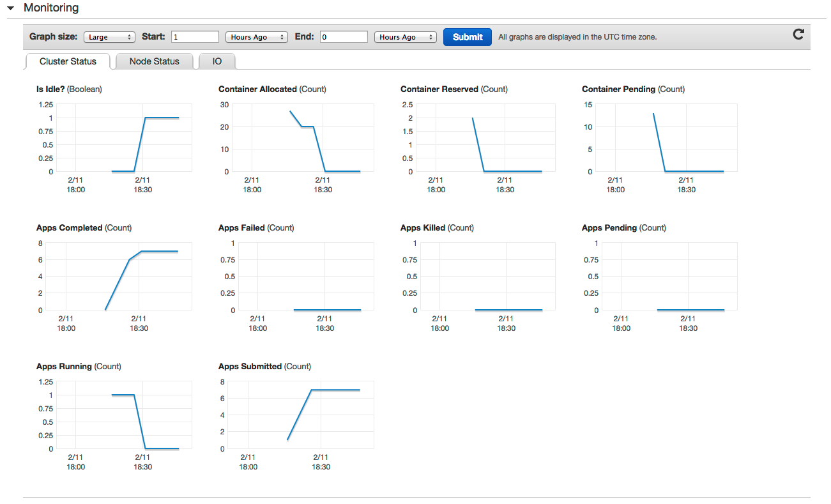
Task: Click the Container Pending (Count) title
Action: tap(634, 89)
